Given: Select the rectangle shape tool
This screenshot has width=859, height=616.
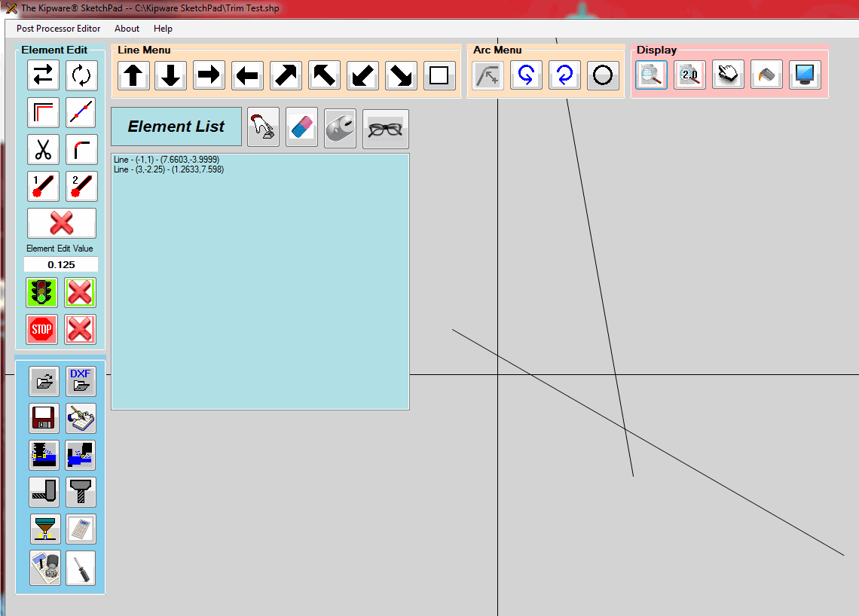Looking at the screenshot, I should [439, 75].
